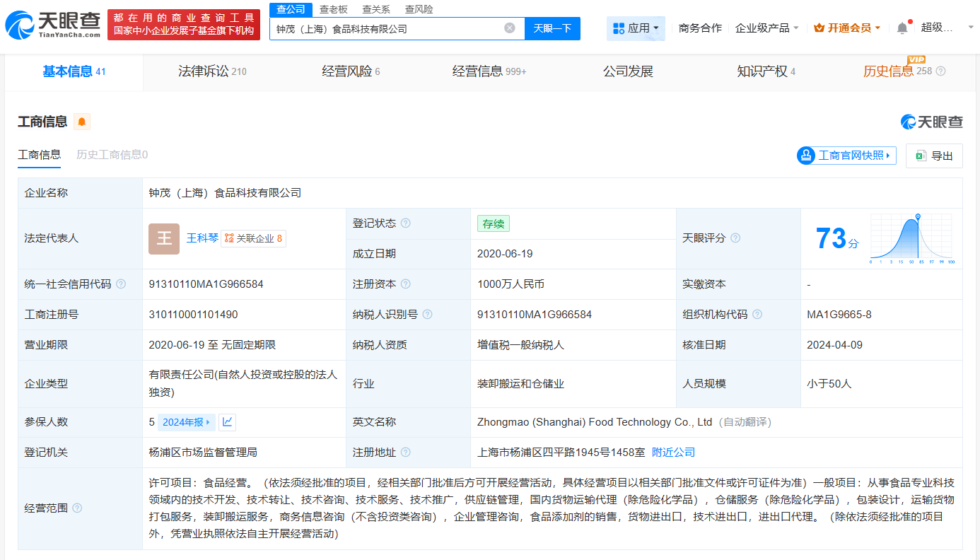Switch to the 法律诉讼 tab

pyautogui.click(x=205, y=71)
